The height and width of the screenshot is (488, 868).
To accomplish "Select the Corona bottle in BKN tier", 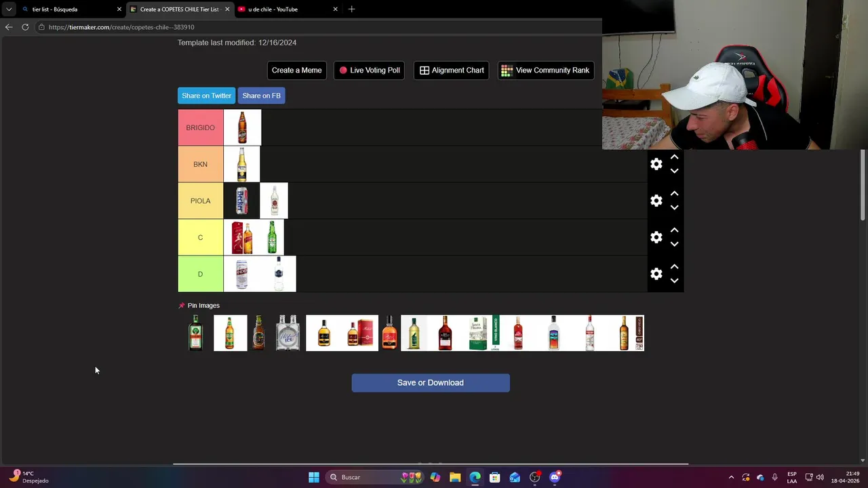I will (241, 164).
